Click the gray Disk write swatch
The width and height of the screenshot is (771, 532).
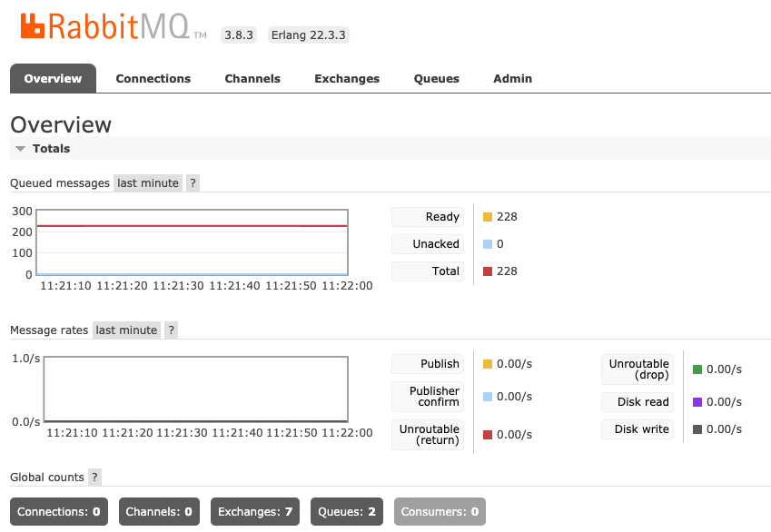[697, 429]
